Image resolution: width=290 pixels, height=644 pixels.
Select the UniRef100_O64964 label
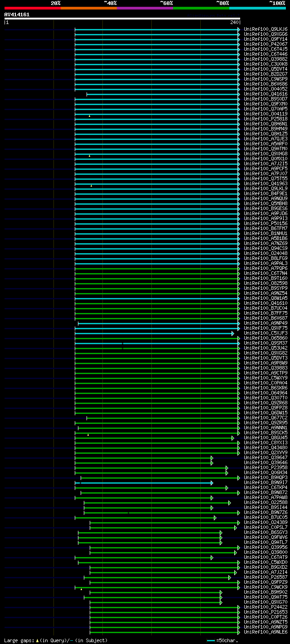pos(266,393)
